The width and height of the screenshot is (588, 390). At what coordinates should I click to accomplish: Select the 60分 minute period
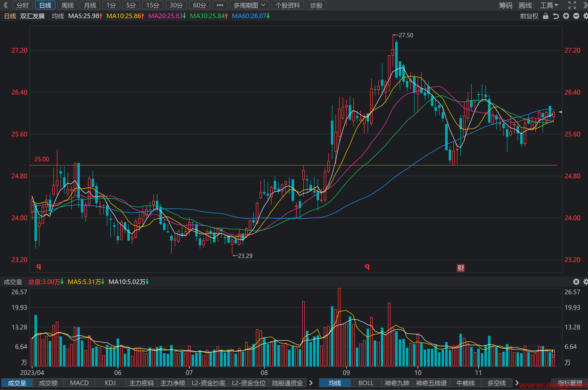[x=199, y=5]
